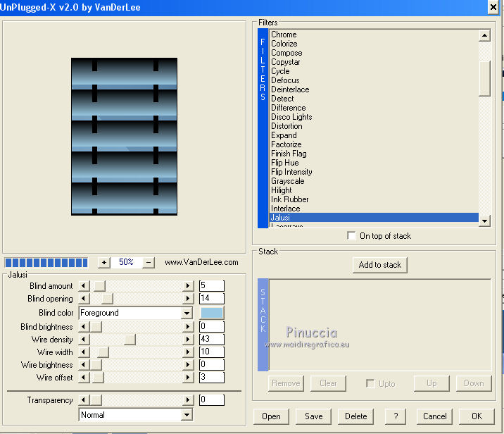Click the Delete button
This screenshot has height=434, width=504.
tap(355, 416)
